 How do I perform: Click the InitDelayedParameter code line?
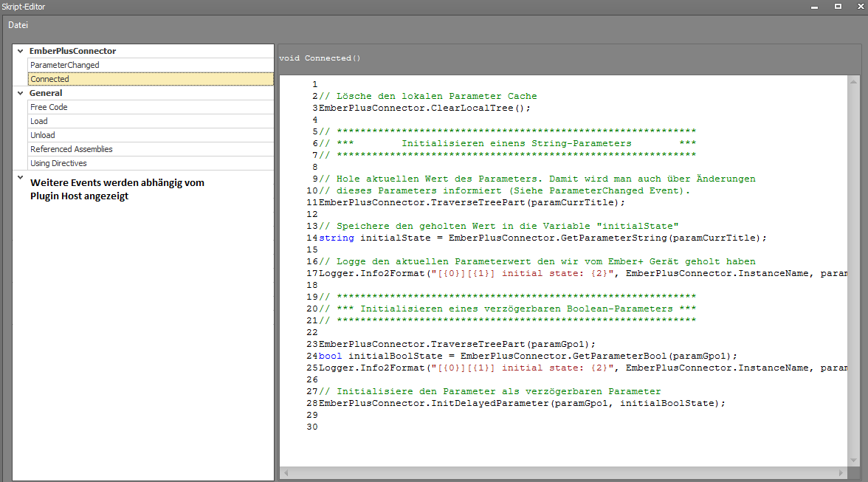[x=521, y=404]
